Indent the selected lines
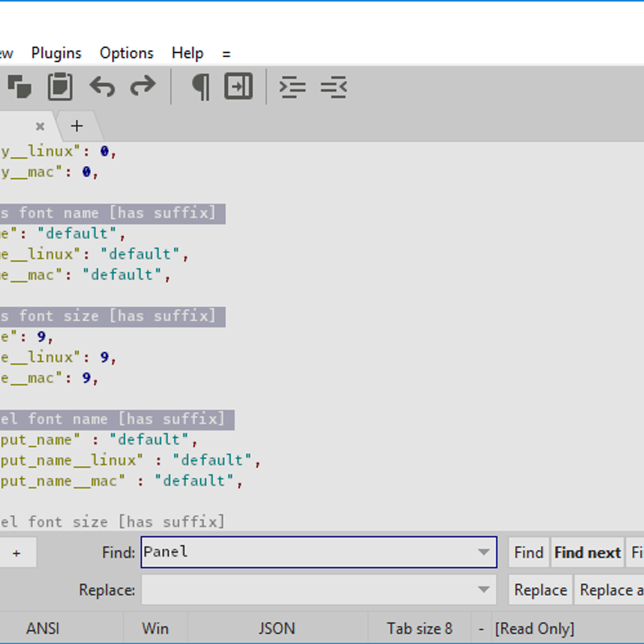Screen dimensions: 644x644 click(292, 86)
